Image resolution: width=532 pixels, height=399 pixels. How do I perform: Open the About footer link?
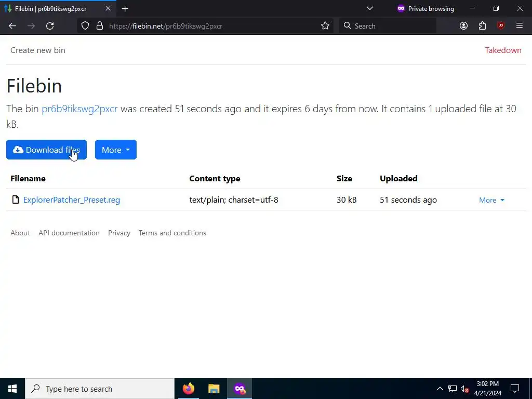pos(20,233)
